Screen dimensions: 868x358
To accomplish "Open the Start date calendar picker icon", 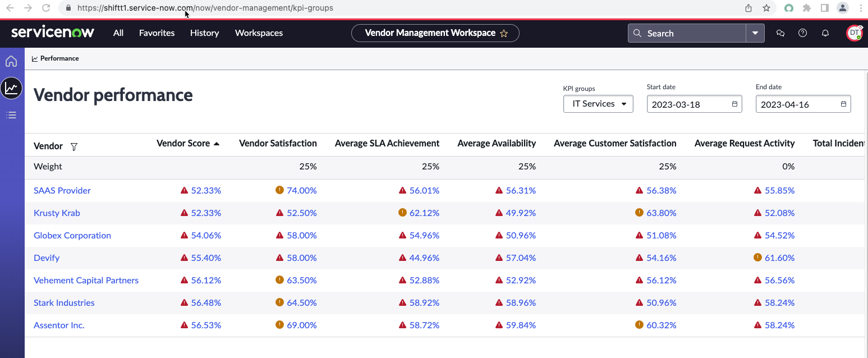I will pyautogui.click(x=734, y=104).
